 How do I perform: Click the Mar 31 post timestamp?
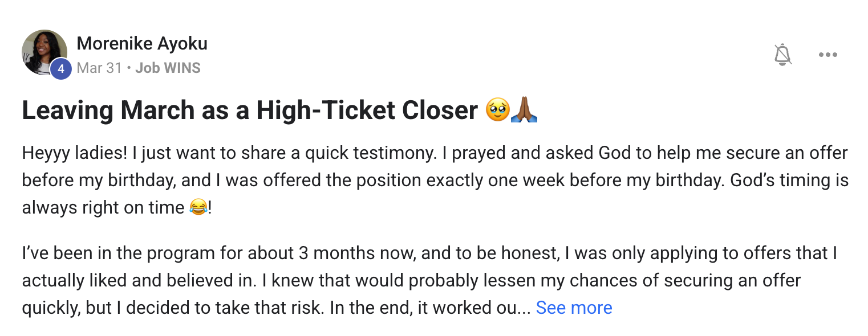(99, 68)
